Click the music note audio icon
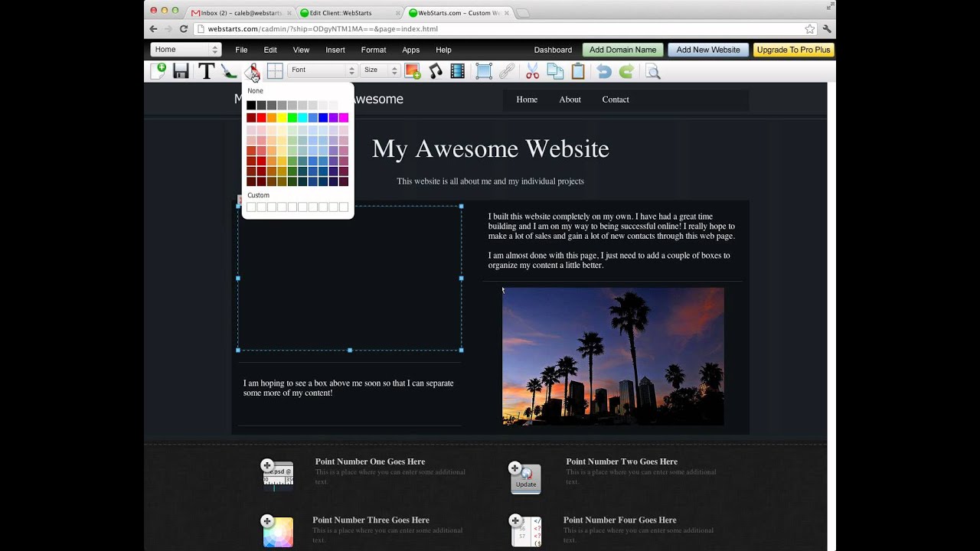This screenshot has height=551, width=980. coord(436,71)
